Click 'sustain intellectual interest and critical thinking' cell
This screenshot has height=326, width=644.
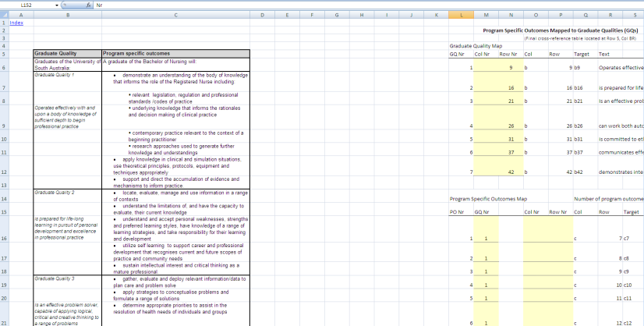coord(175,268)
